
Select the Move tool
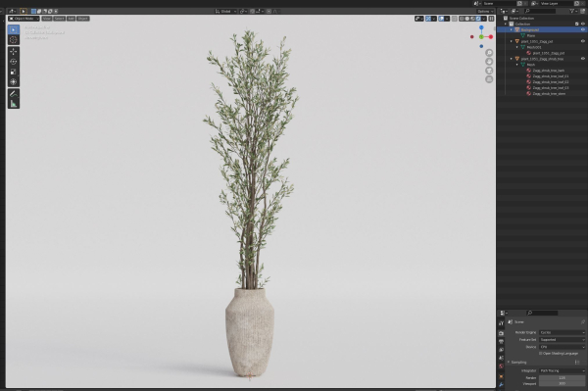pos(14,51)
